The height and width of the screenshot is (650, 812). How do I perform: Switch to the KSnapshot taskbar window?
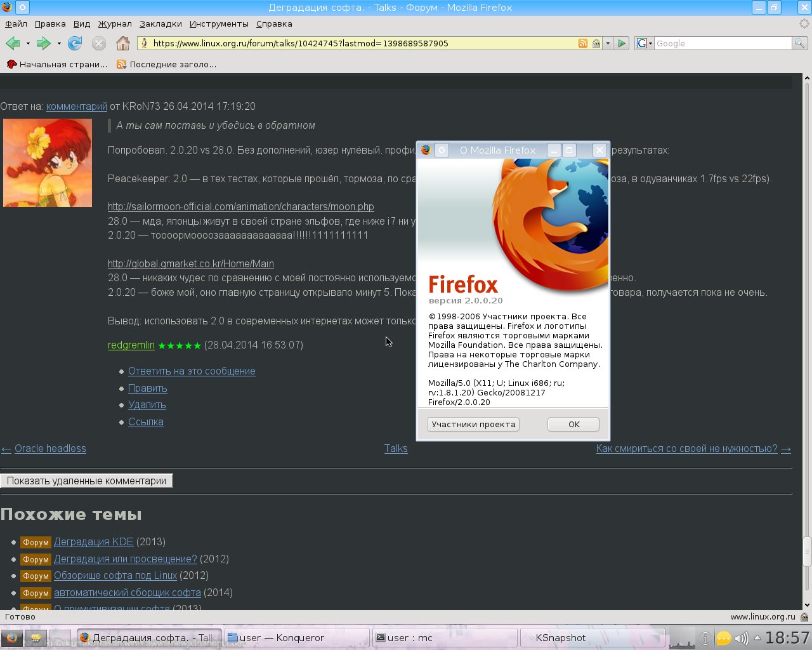(593, 638)
